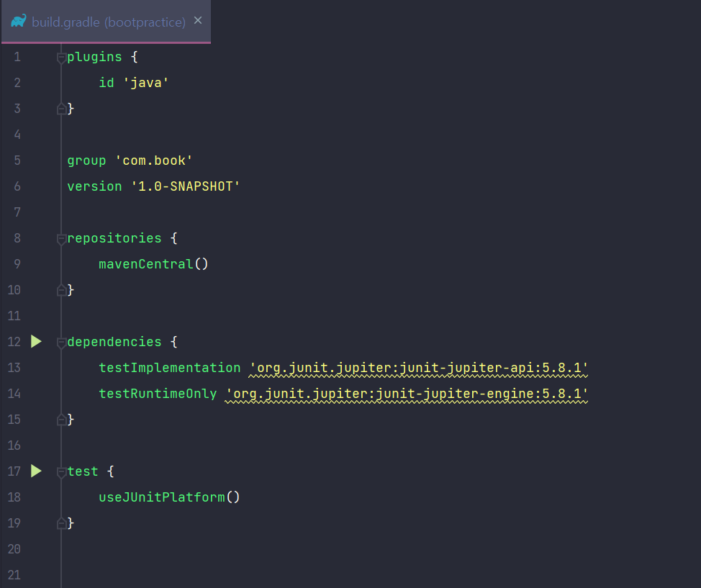Collapse the dependencies block fold marker
Image resolution: width=701 pixels, height=588 pixels.
point(62,343)
